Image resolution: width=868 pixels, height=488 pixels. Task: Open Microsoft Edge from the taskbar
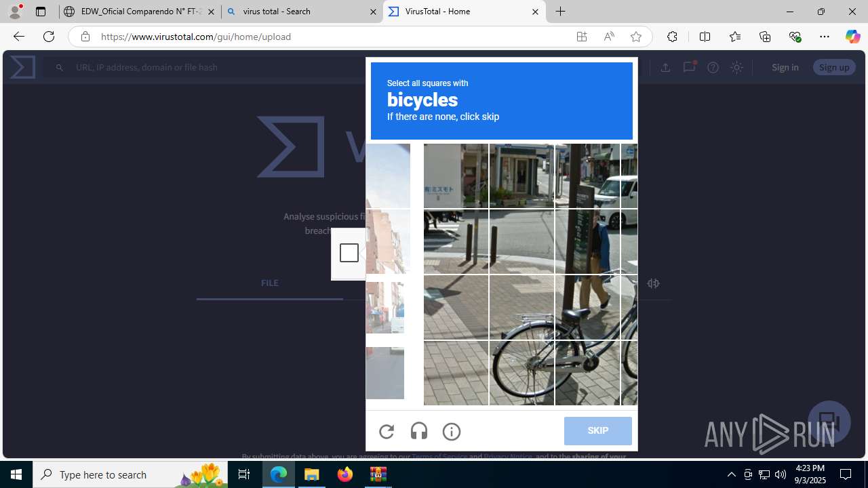(279, 474)
